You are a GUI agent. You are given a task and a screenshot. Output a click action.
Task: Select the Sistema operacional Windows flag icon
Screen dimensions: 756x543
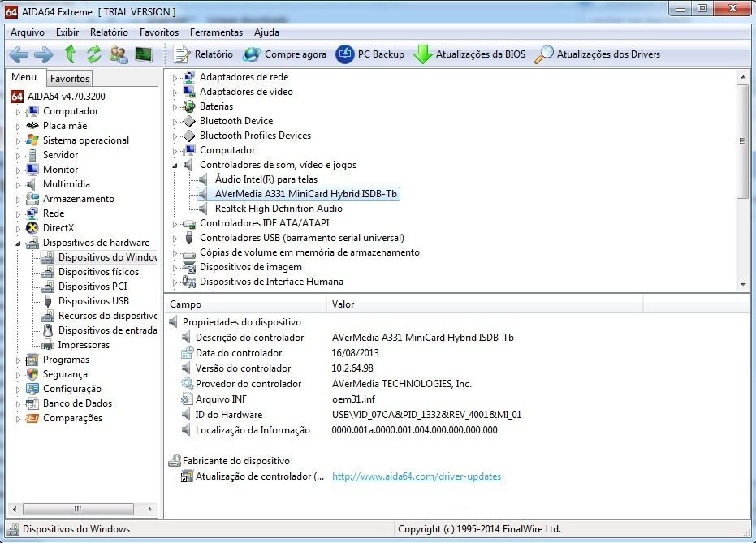pyautogui.click(x=32, y=140)
